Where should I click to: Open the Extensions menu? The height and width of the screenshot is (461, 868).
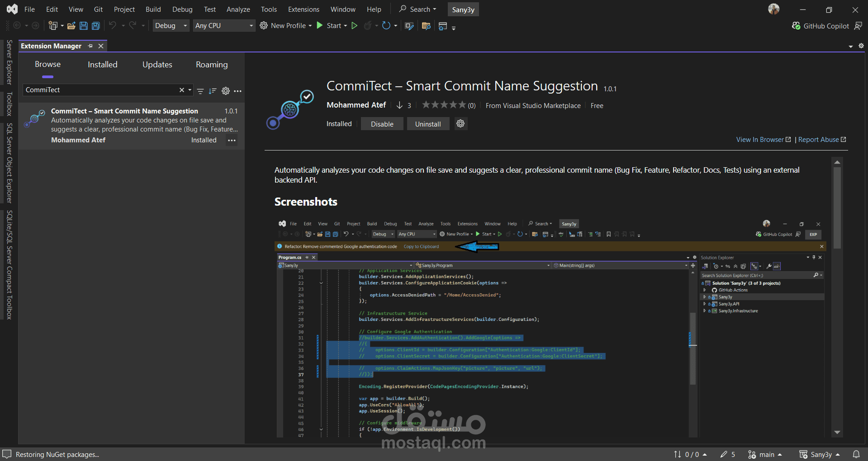[304, 9]
